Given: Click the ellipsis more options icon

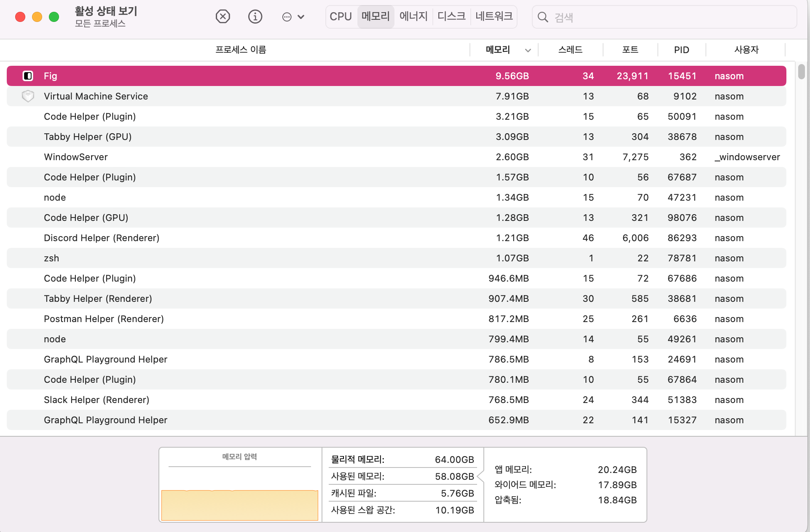Looking at the screenshot, I should click(287, 17).
